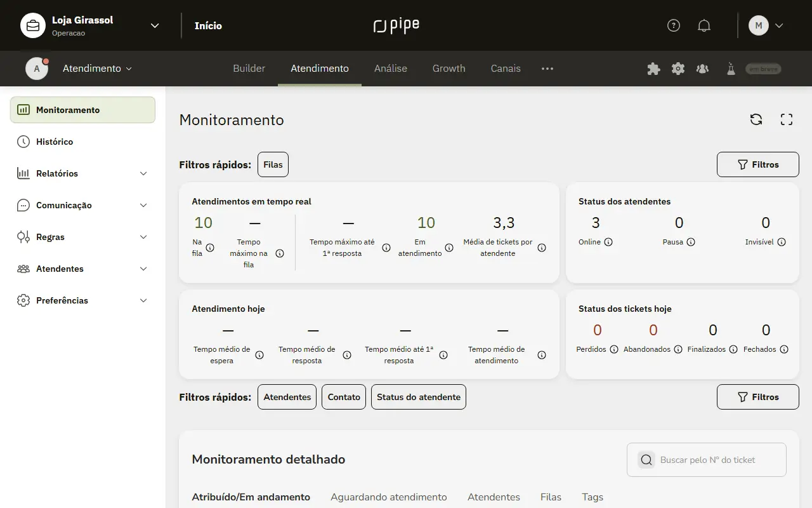Screen dimensions: 812x508
Task: Open the Atendentes detail tab
Action: point(494,497)
